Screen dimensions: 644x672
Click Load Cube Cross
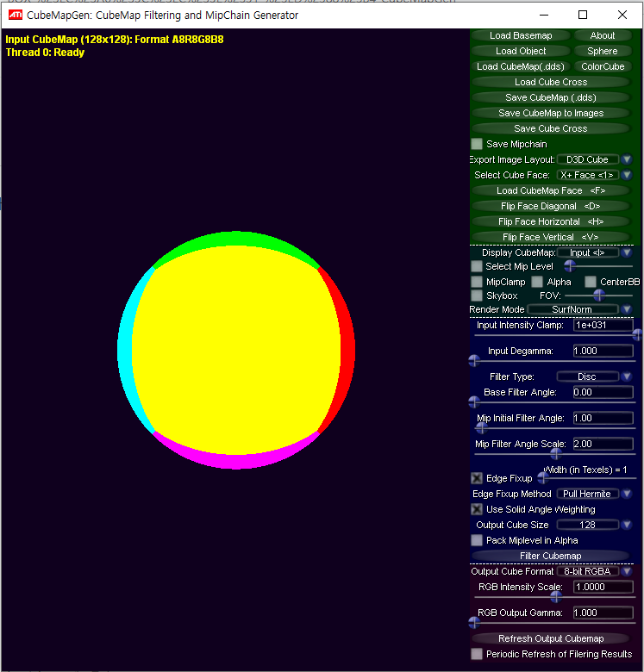tap(551, 82)
